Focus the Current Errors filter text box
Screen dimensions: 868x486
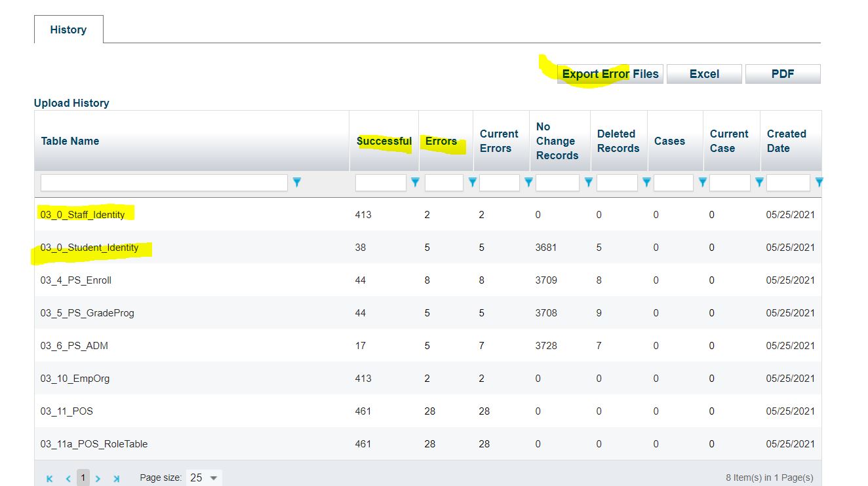click(500, 183)
